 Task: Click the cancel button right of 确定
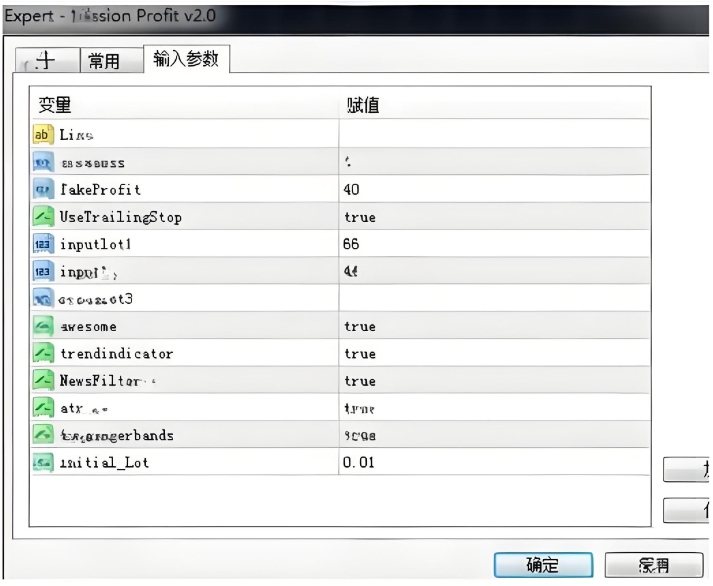tap(654, 566)
